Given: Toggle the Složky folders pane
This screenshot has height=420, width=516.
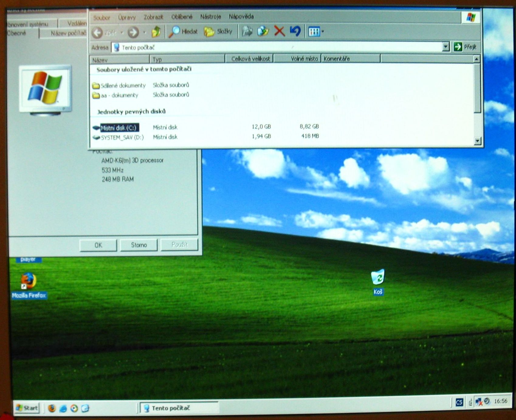Looking at the screenshot, I should tap(218, 31).
